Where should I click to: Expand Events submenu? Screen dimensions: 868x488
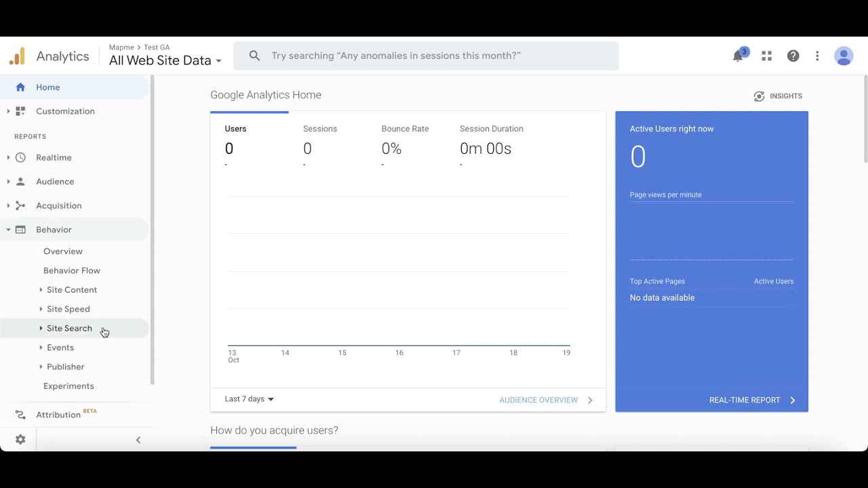coord(41,348)
